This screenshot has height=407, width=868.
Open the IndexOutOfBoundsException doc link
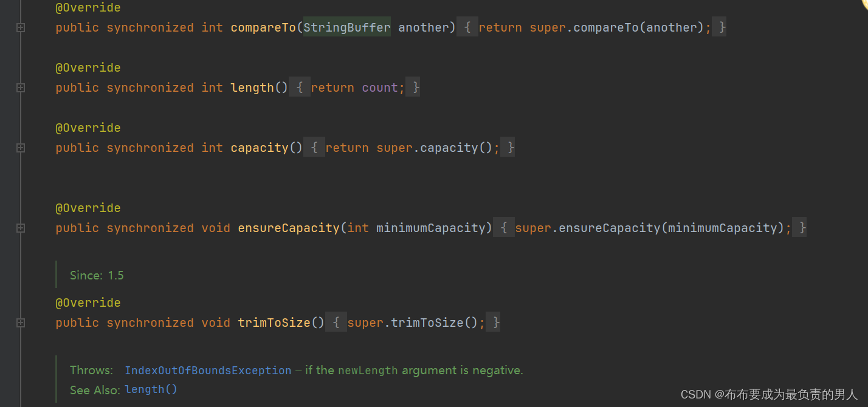tap(208, 370)
